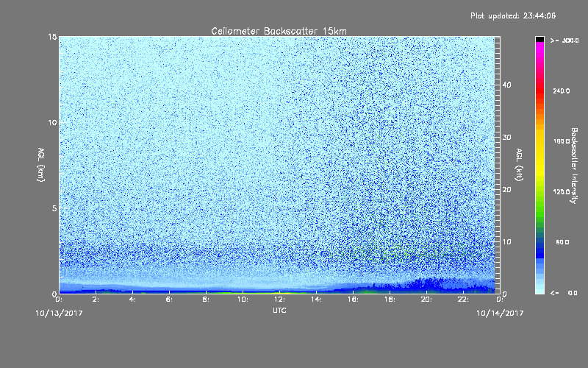
Task: Select the 'Plot updated: 23:44:06' timestamp
Action: (513, 15)
